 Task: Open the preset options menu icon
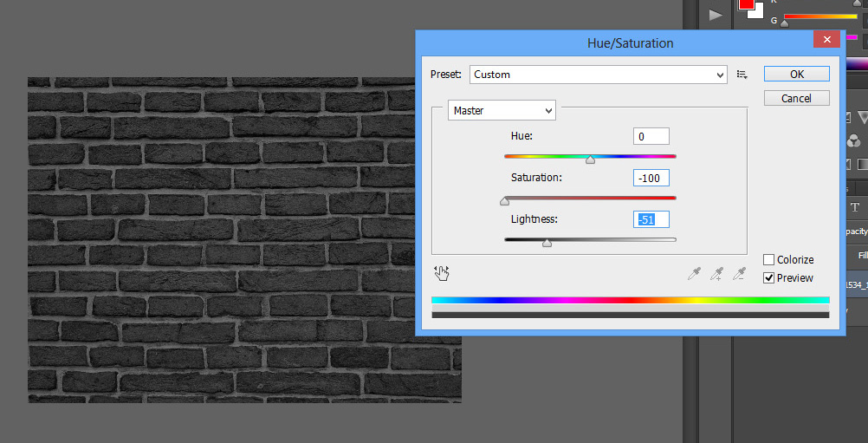tap(742, 75)
